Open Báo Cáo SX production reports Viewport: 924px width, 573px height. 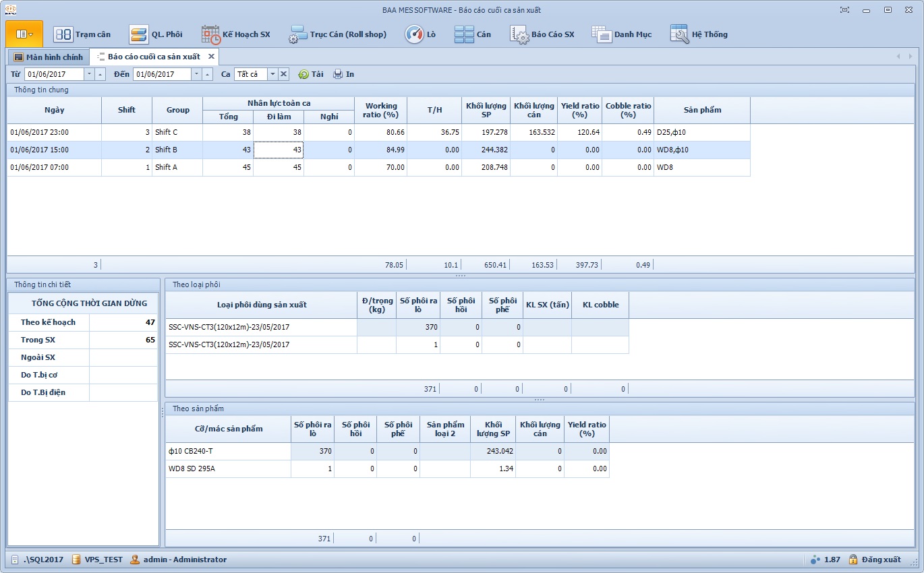(542, 34)
